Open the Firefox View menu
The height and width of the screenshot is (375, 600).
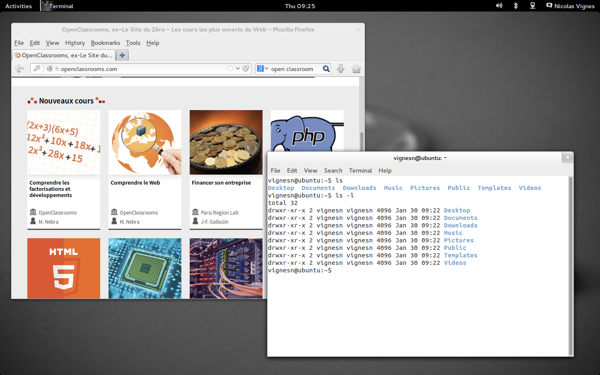click(52, 43)
